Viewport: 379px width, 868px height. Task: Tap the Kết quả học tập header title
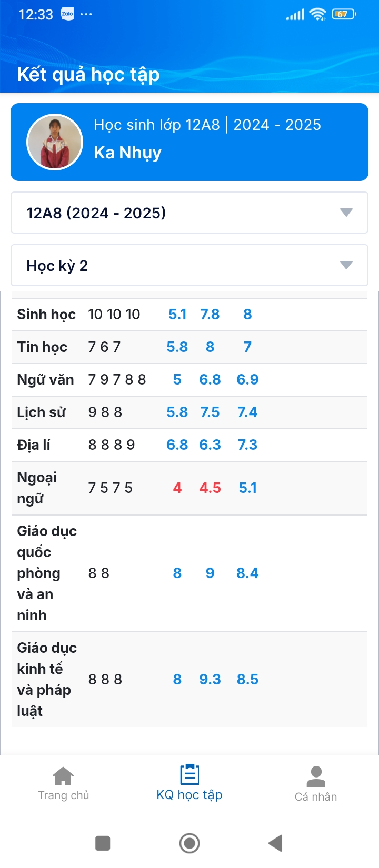(88, 75)
